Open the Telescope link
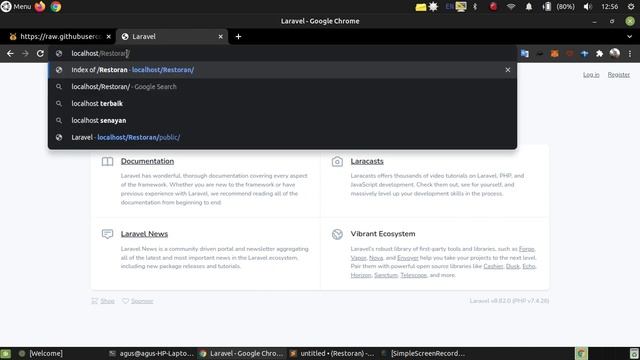Image resolution: width=640 pixels, height=360 pixels. point(413,276)
